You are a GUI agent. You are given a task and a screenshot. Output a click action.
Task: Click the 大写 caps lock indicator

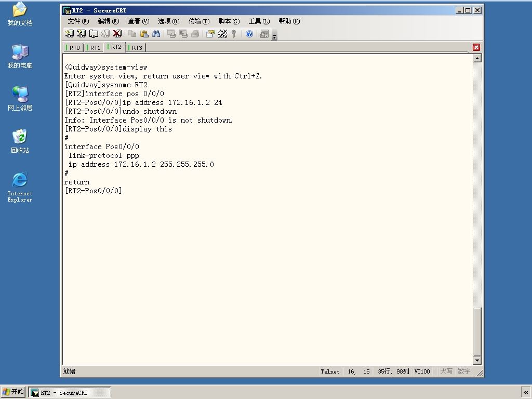[446, 371]
